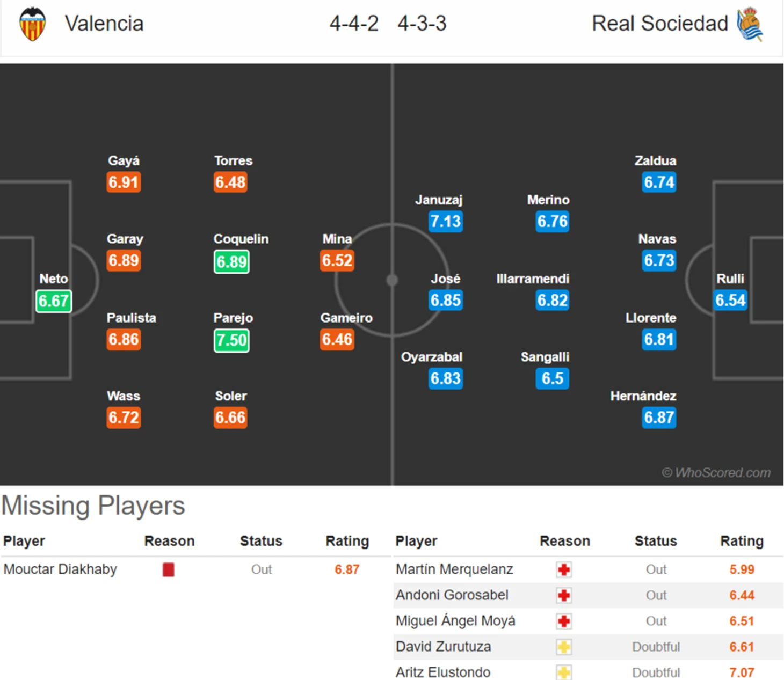Click Martín Merquelanz's red cross injury icon
The height and width of the screenshot is (680, 784).
pos(564,569)
